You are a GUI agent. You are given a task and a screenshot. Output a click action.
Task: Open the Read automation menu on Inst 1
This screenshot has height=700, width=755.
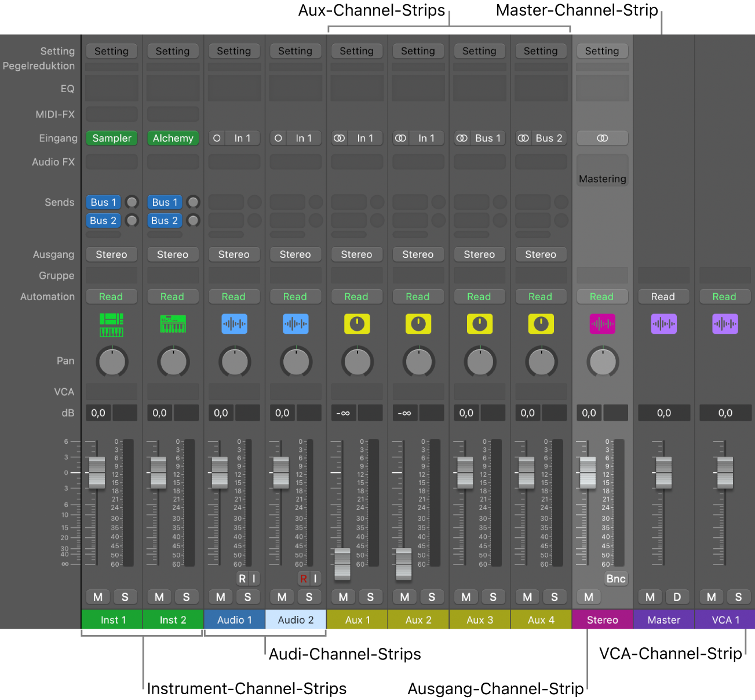112,297
